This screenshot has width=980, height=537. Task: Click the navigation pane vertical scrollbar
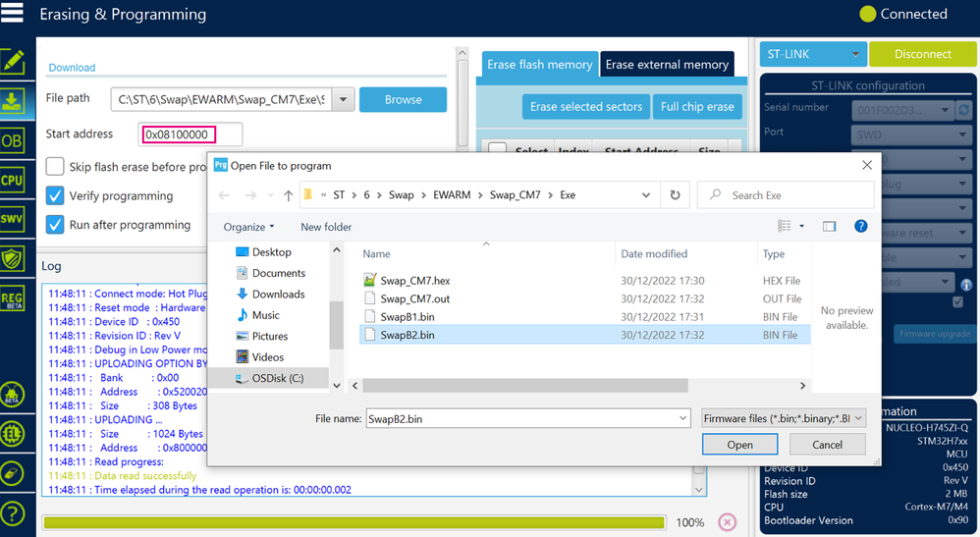pos(336,324)
